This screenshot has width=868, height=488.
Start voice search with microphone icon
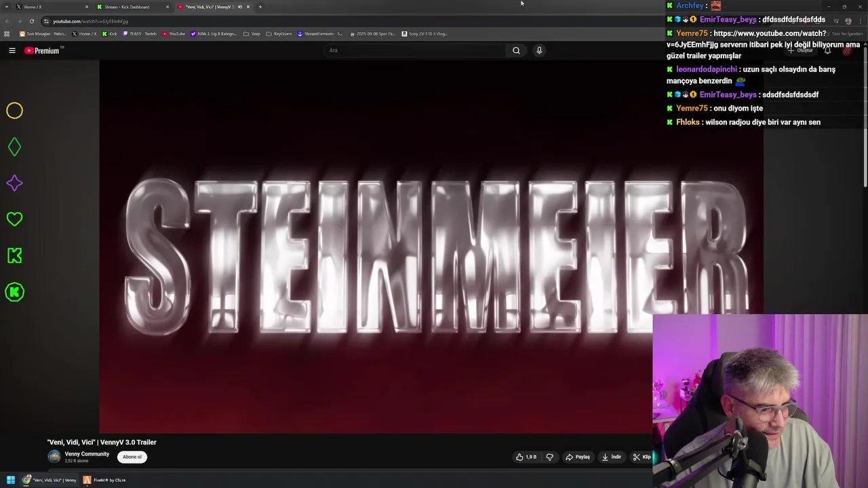pos(539,50)
